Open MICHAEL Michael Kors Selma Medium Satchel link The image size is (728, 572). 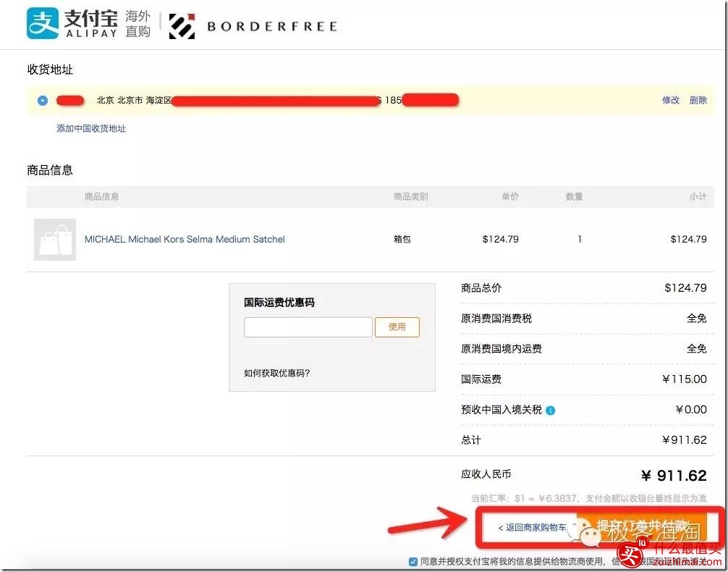185,240
